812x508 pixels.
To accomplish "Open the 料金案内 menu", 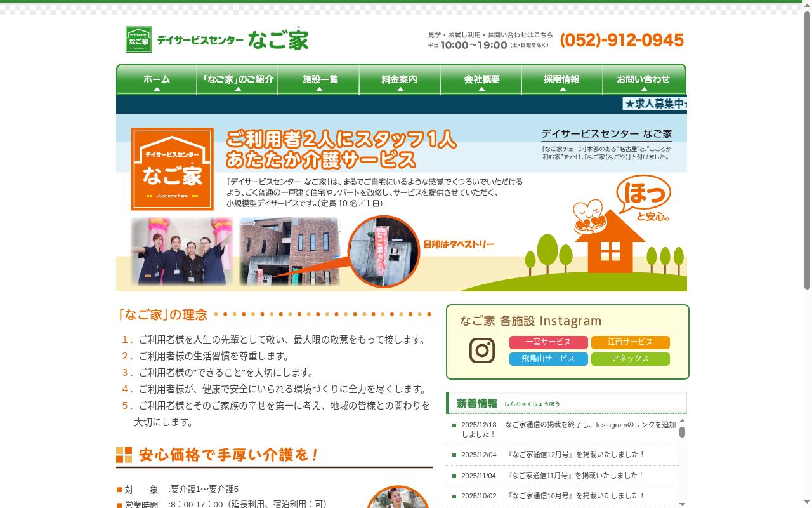I will [x=400, y=79].
